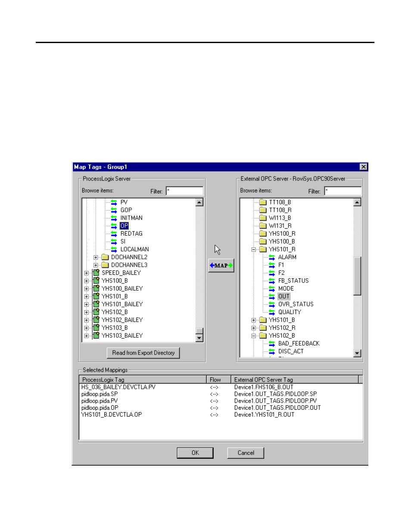The image size is (411, 532).
Task: Click the DOCHANNEL2 folder icon
Action: [x=105, y=257]
